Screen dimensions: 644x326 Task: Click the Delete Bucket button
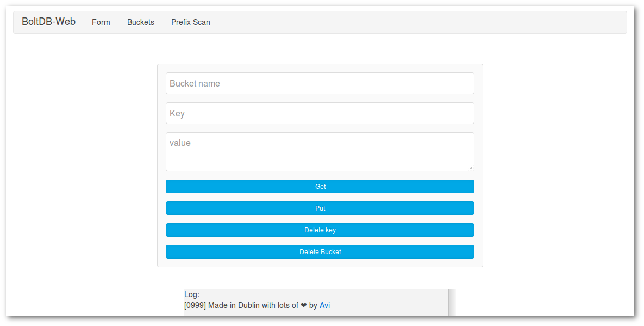pyautogui.click(x=320, y=251)
